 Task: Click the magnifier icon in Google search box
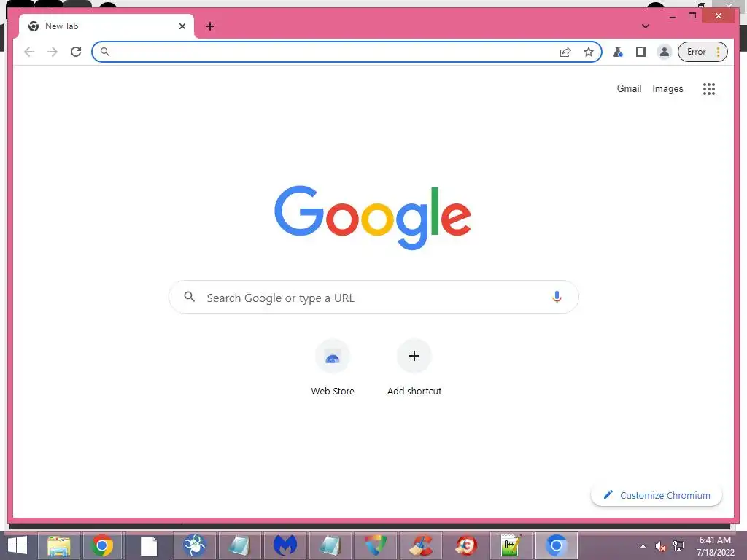tap(189, 297)
